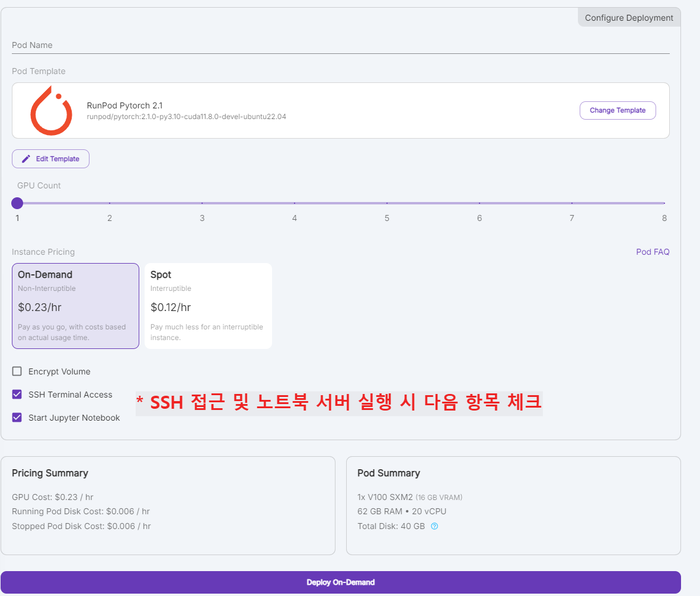Click the pencil icon on Edit Template
This screenshot has height=596, width=700.
pos(25,158)
